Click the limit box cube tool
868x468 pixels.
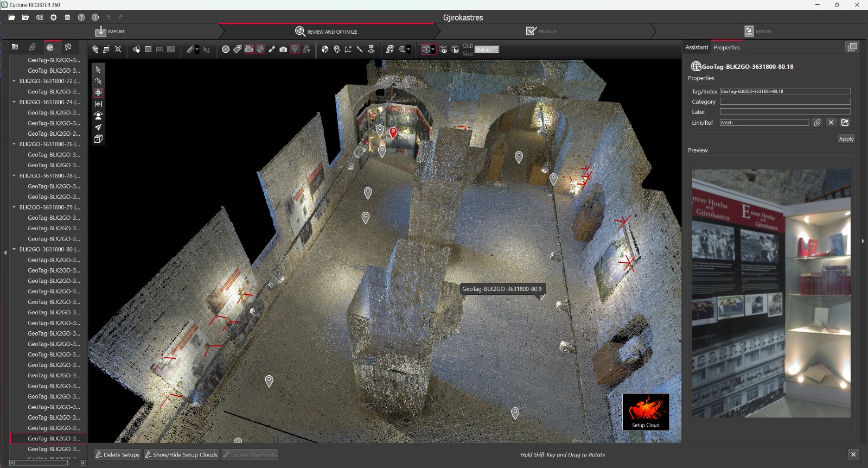pos(98,139)
